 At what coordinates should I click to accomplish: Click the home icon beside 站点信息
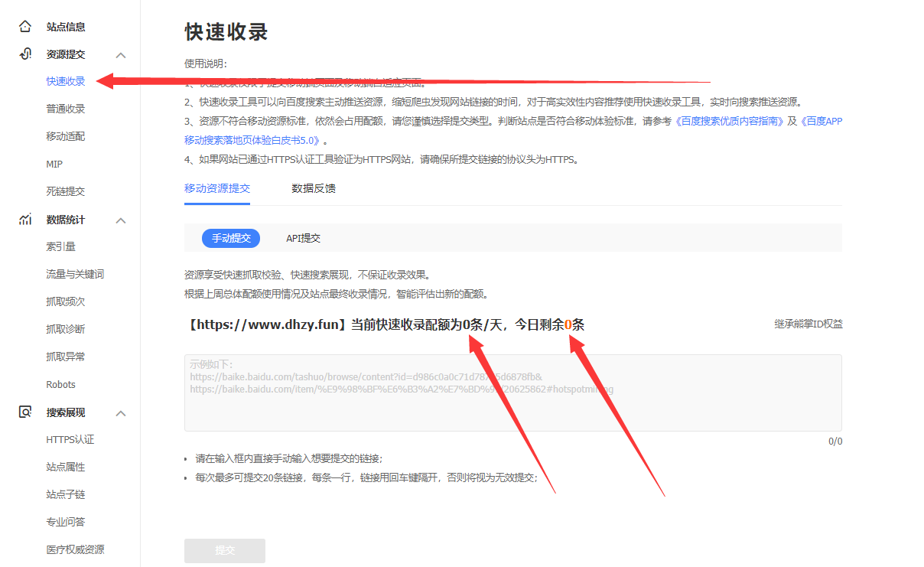click(25, 27)
